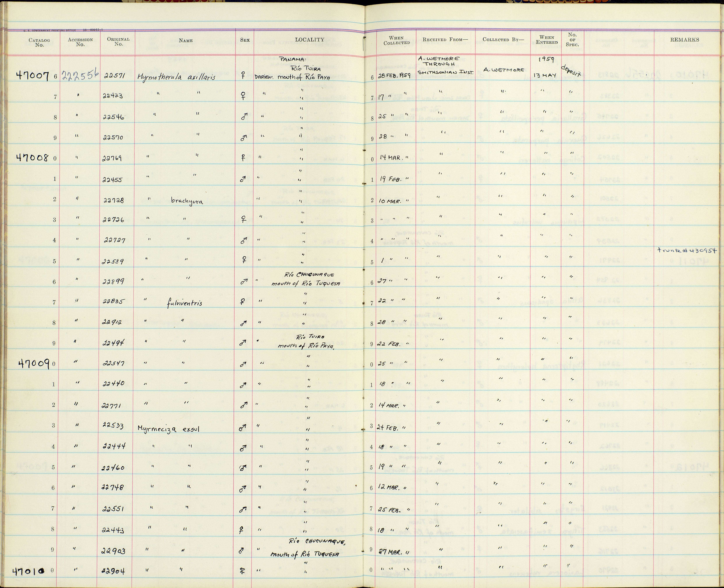Click the 'LOCALITY' column header
Image resolution: width=724 pixels, height=588 pixels.
click(x=309, y=40)
